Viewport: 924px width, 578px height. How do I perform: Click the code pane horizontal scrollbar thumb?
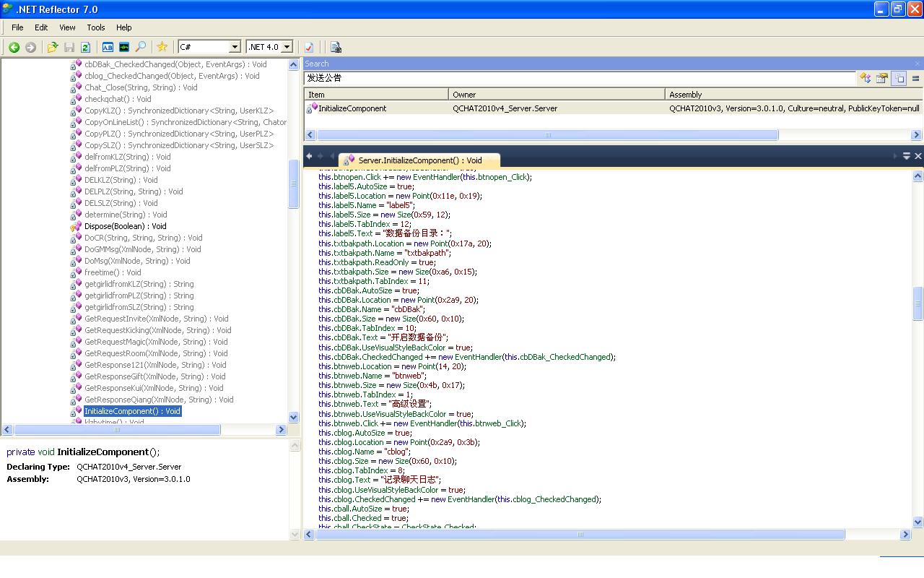pyautogui.click(x=580, y=535)
